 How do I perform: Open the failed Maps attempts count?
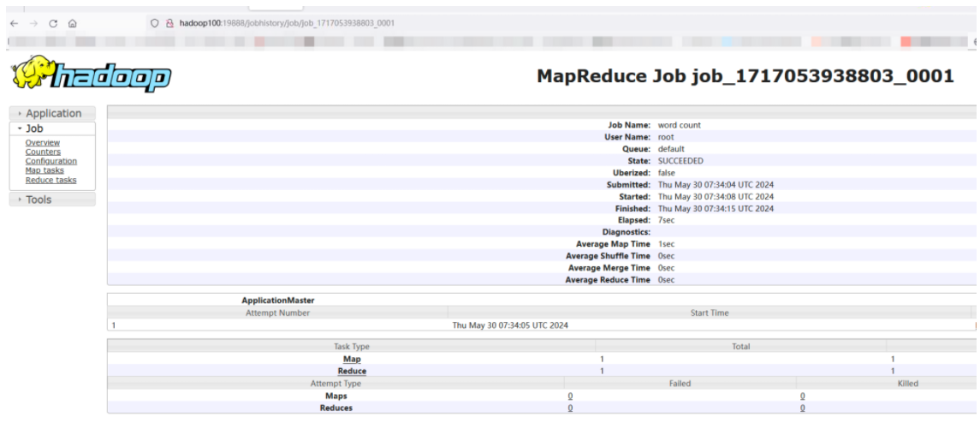coord(570,396)
